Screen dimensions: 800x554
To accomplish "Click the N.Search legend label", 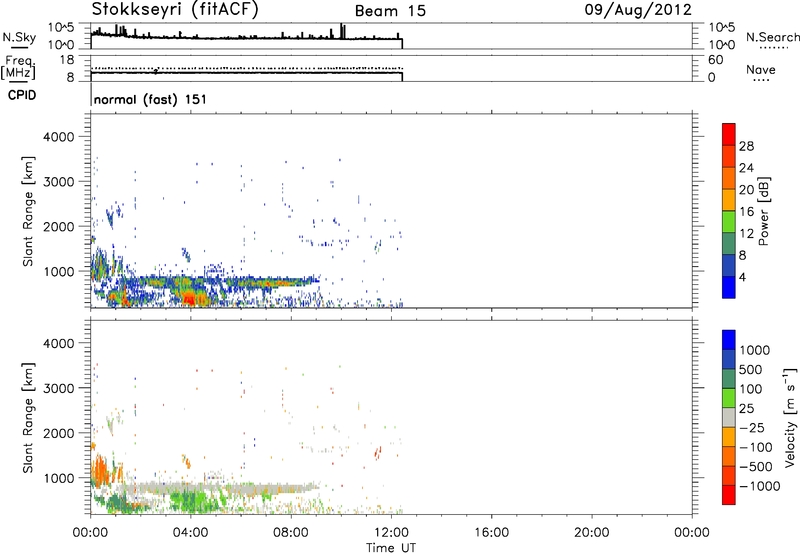I will click(773, 37).
